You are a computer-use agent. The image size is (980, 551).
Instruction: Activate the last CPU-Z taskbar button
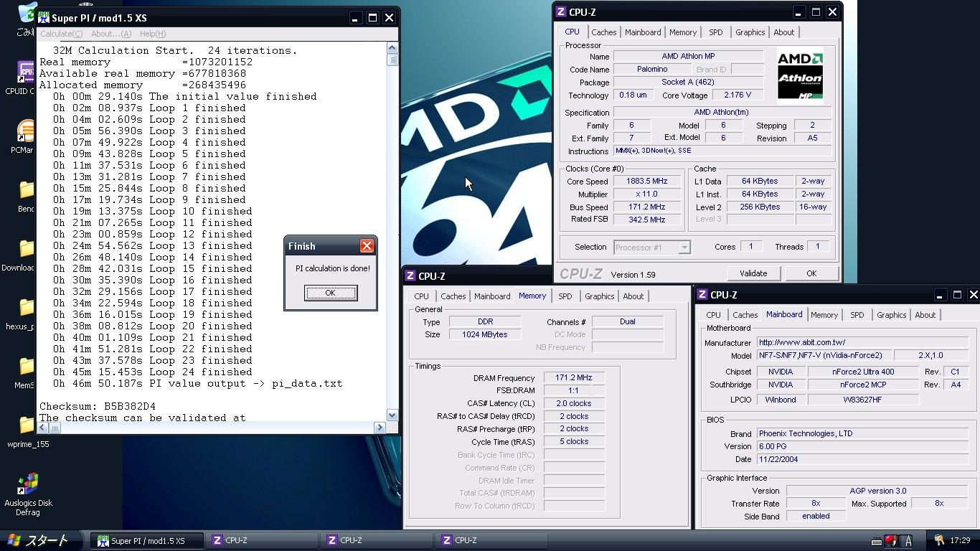pyautogui.click(x=491, y=540)
